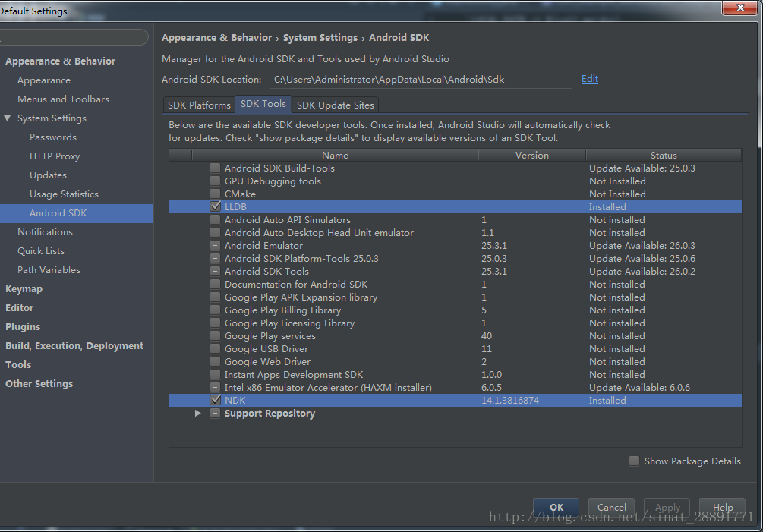The width and height of the screenshot is (763, 532).
Task: Open the Other Settings category
Action: coord(39,384)
